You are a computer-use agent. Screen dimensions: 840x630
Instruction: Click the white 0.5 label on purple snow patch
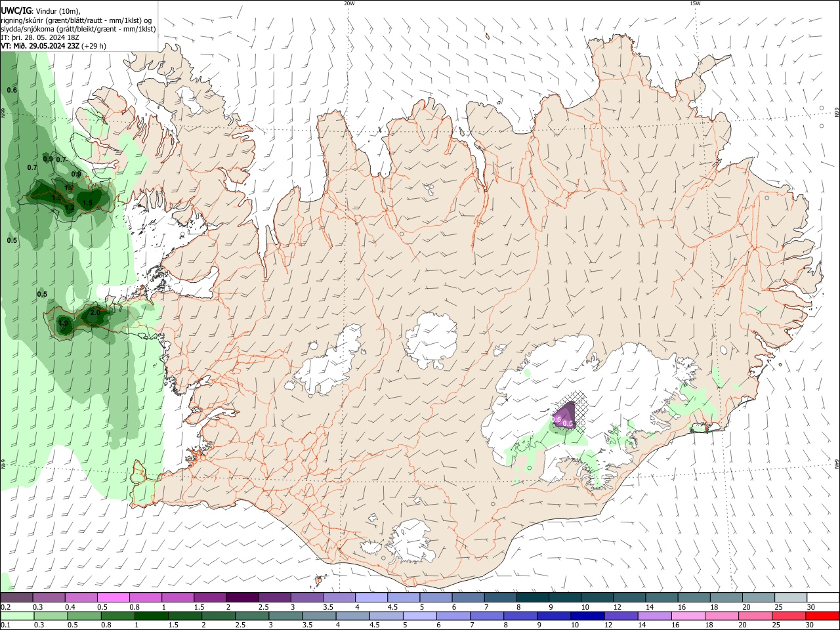tap(568, 424)
